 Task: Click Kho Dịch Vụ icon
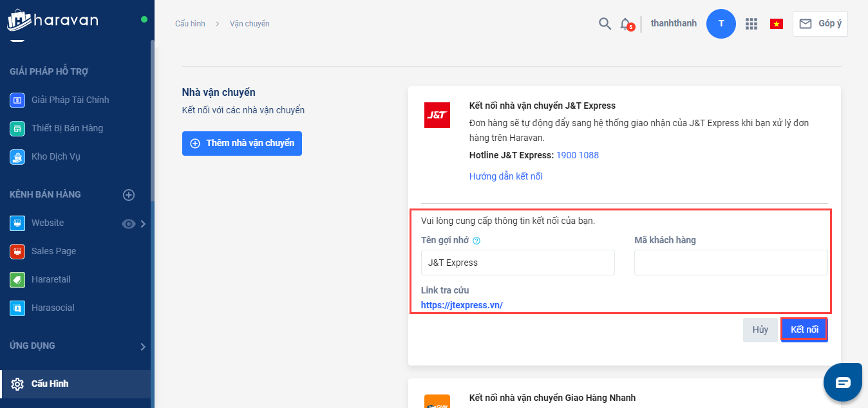tap(17, 156)
